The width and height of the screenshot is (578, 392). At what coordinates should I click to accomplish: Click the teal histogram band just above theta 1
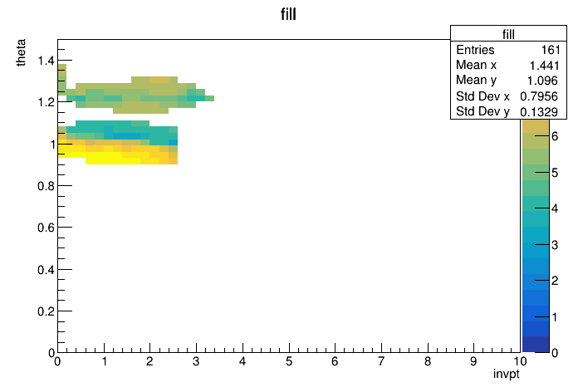(121, 133)
